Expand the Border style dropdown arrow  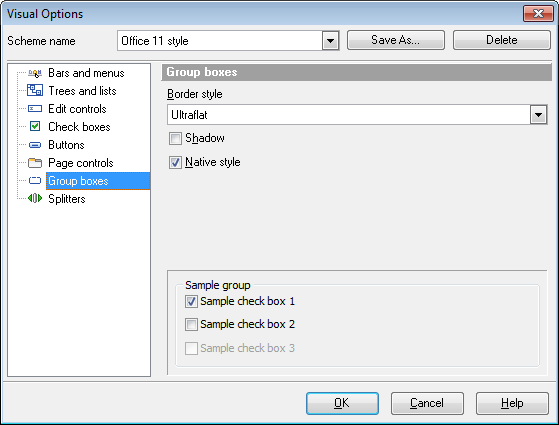click(538, 115)
